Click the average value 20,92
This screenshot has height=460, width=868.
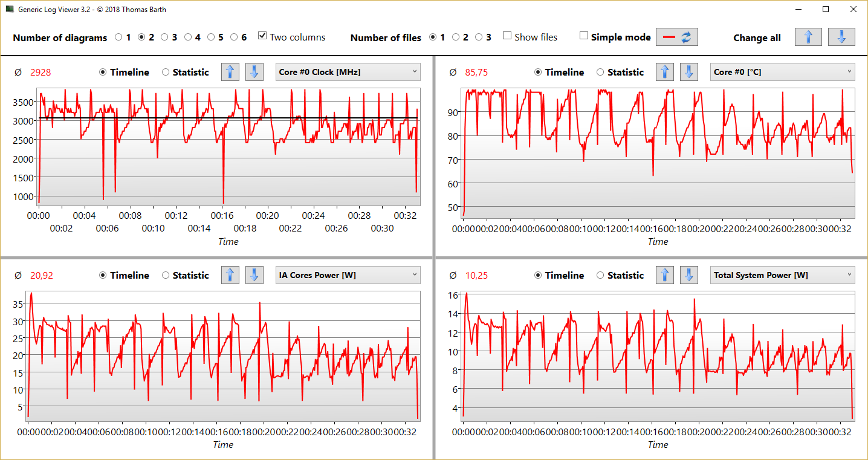click(42, 275)
